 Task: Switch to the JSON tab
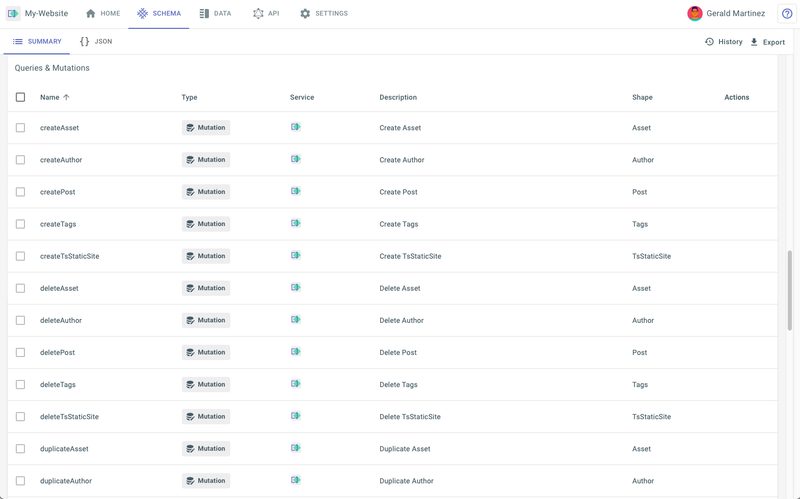tap(96, 41)
